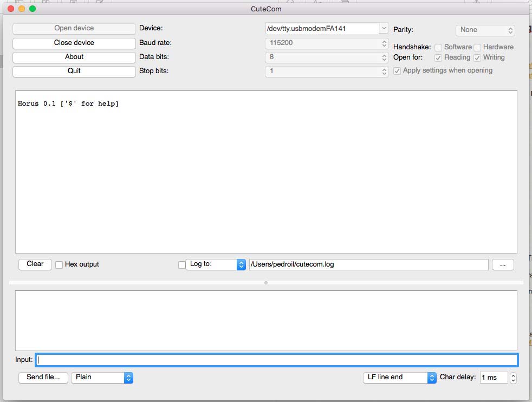Screen dimensions: 532x402
Task: Tick the Log to checkbox
Action: click(x=182, y=264)
